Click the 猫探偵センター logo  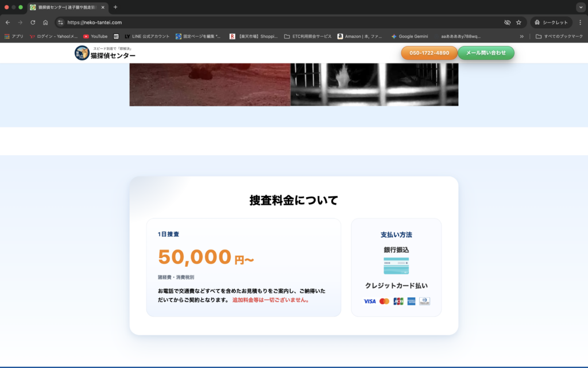(105, 53)
